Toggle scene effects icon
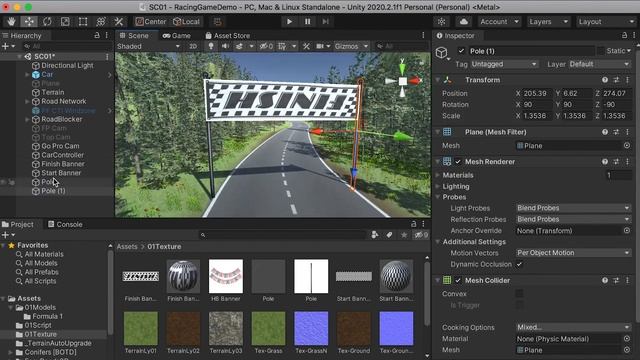 [x=240, y=47]
